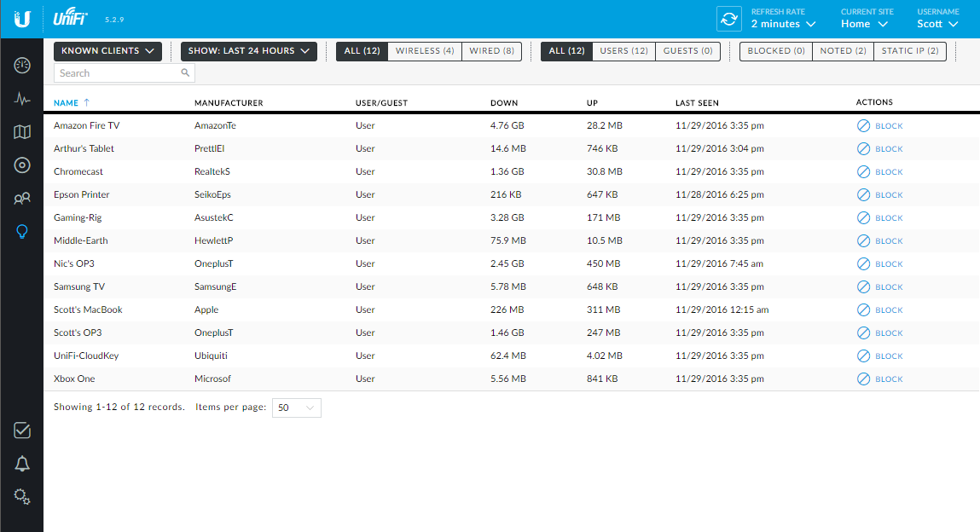Click block icon for Xbox One

(863, 379)
